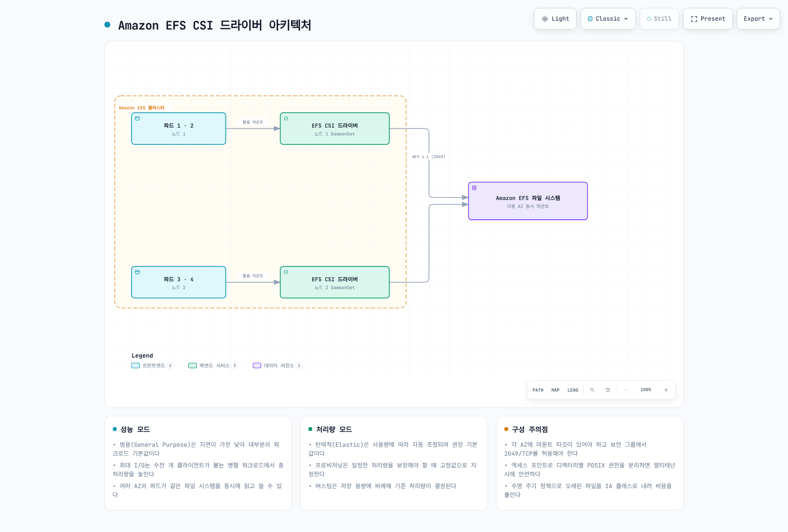Click the 구성 주의점 card heading
This screenshot has width=788, height=532.
coord(530,430)
